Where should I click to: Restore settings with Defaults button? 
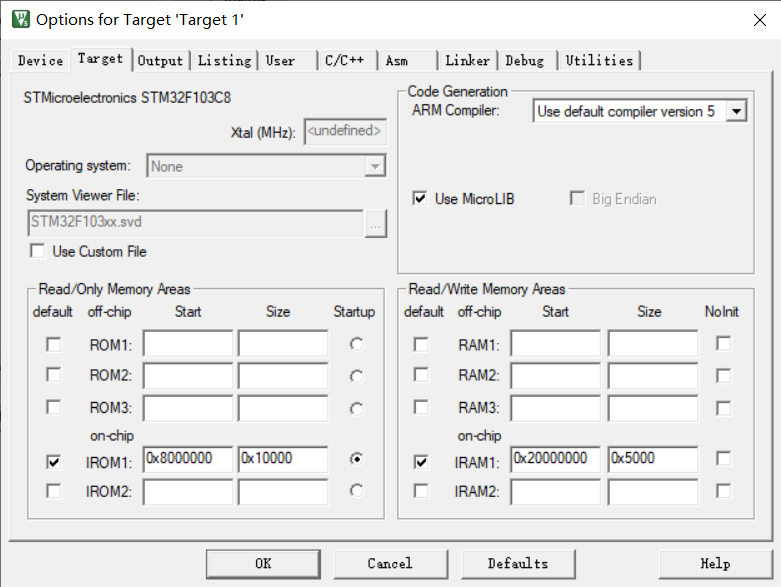point(518,564)
